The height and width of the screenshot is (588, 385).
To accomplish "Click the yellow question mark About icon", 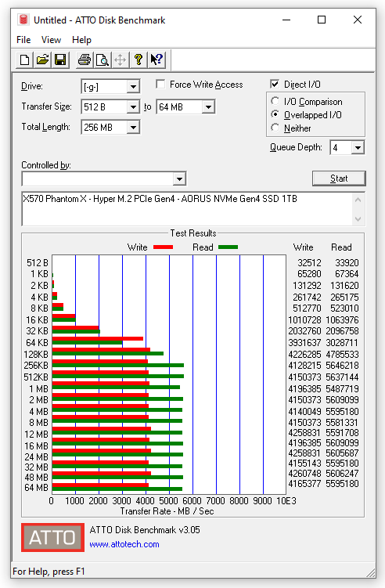I will (x=139, y=60).
